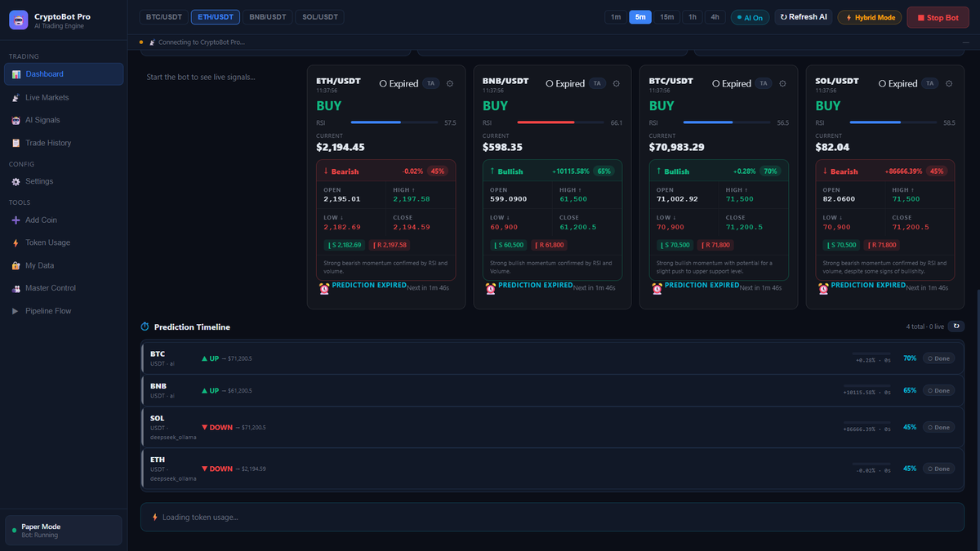Open Live Markets from the sidebar
Image resolution: width=980 pixels, height=551 pixels.
coord(64,97)
